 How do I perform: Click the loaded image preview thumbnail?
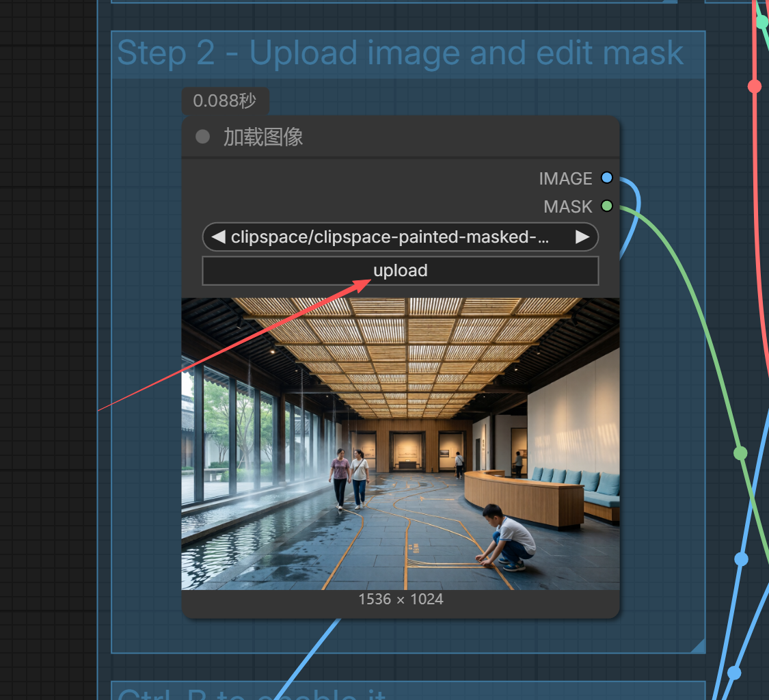400,444
